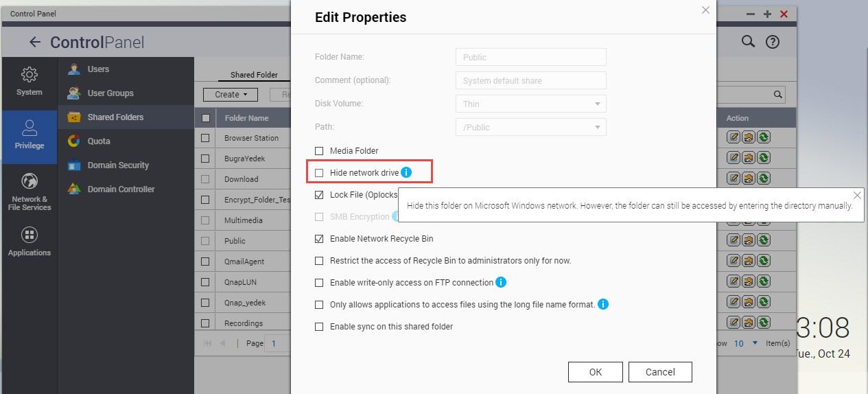Edit permissions of the BugraYedek folder
This screenshot has height=394, width=868.
tap(749, 159)
